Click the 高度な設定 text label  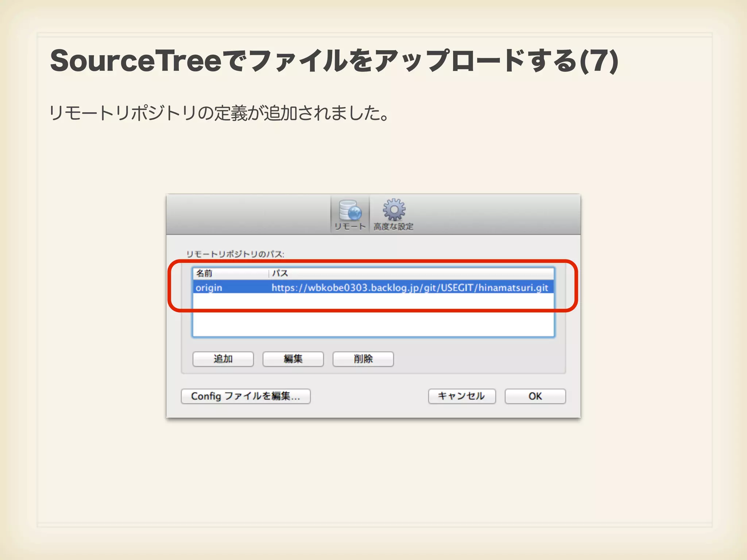393,226
